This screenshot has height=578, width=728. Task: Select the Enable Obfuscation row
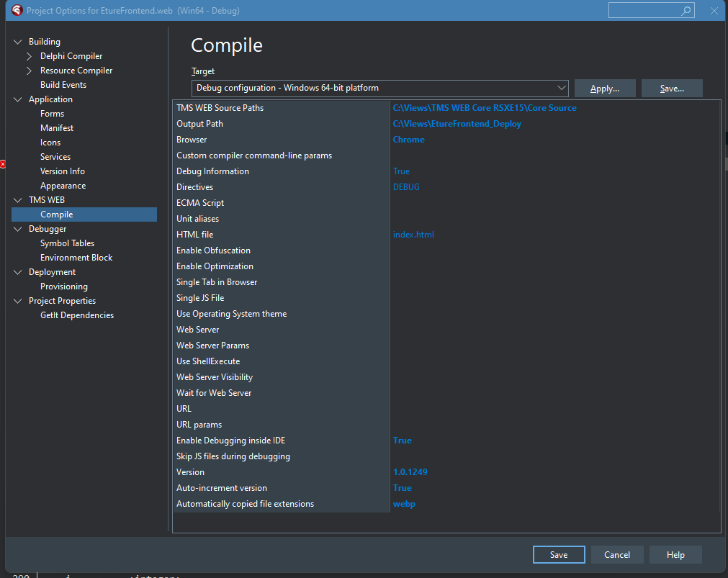tap(446, 250)
